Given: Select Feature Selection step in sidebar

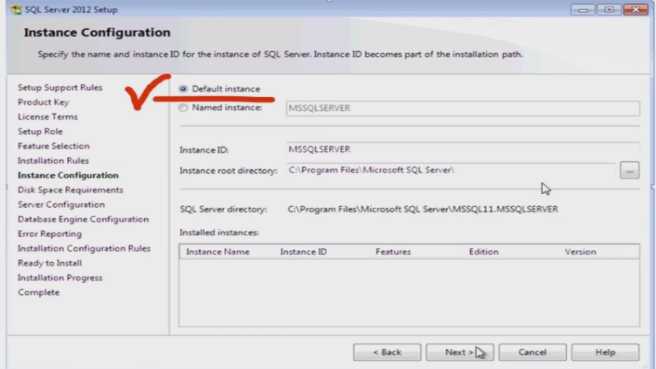Looking at the screenshot, I should (x=54, y=146).
